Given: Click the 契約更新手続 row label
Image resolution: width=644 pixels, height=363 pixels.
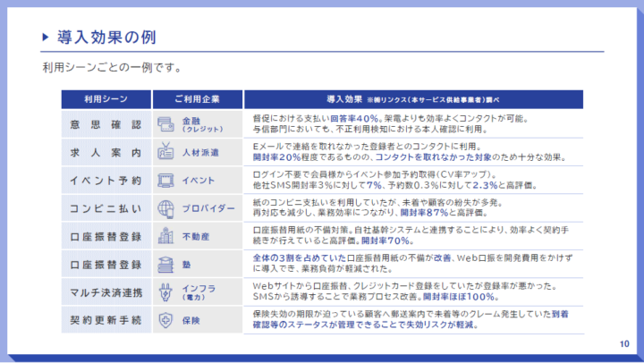Looking at the screenshot, I should pyautogui.click(x=105, y=320).
